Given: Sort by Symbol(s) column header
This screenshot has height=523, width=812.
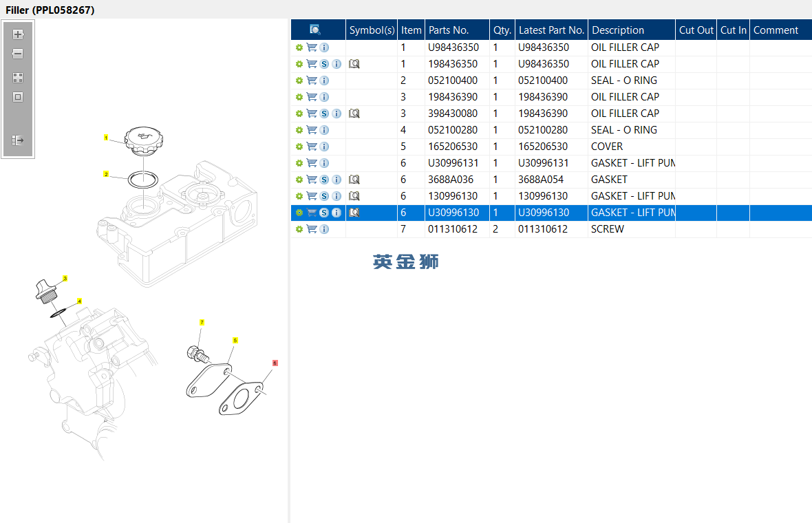Looking at the screenshot, I should coord(372,30).
